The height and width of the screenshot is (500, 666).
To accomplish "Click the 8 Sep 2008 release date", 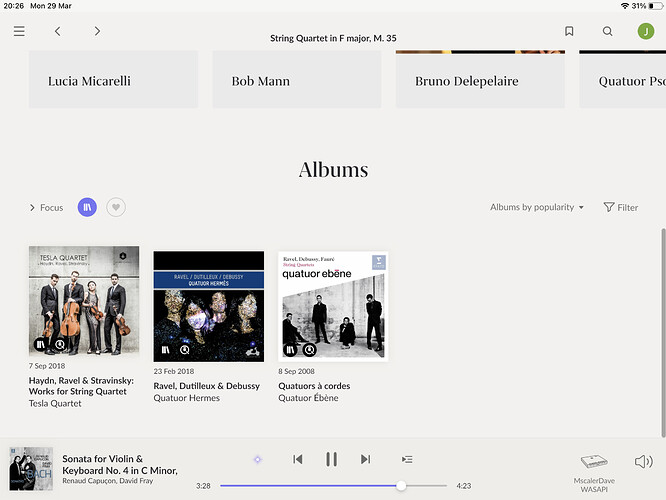I will tap(296, 371).
